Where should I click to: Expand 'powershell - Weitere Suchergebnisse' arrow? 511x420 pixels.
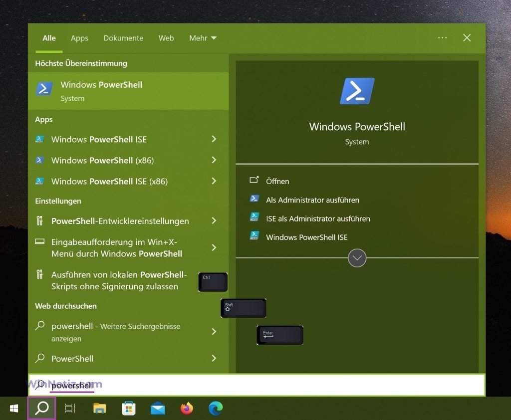(214, 332)
